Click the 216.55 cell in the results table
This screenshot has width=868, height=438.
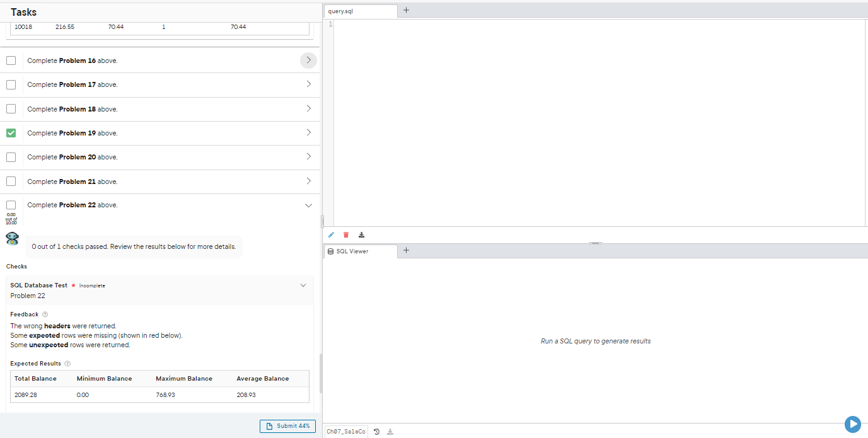(x=65, y=27)
